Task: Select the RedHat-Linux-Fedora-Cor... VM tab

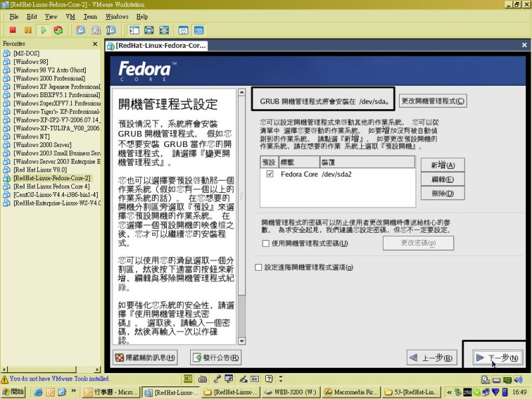Action: pyautogui.click(x=156, y=45)
